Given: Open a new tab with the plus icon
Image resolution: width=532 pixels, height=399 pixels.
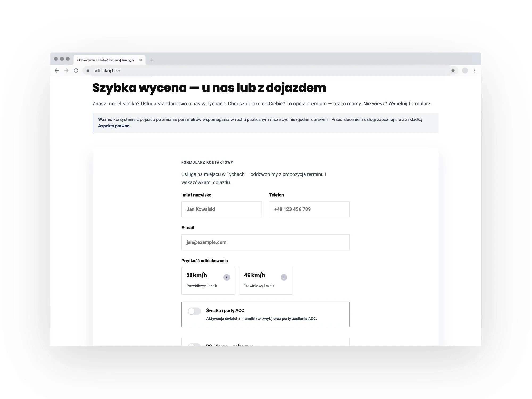Looking at the screenshot, I should [x=152, y=60].
